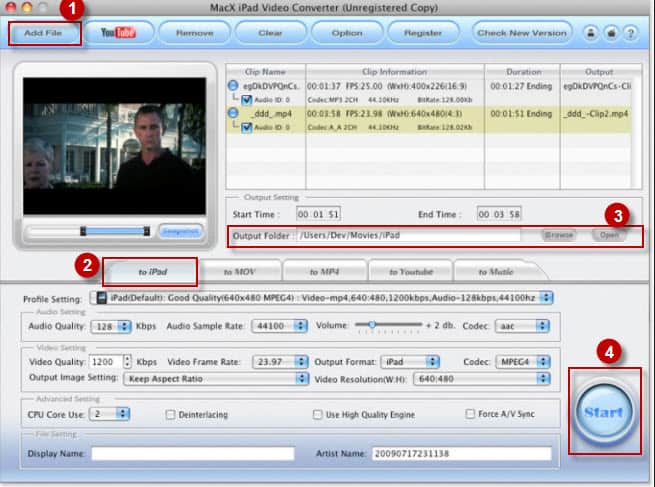Switch to the to Music tab
The width and height of the screenshot is (655, 487).
496,272
